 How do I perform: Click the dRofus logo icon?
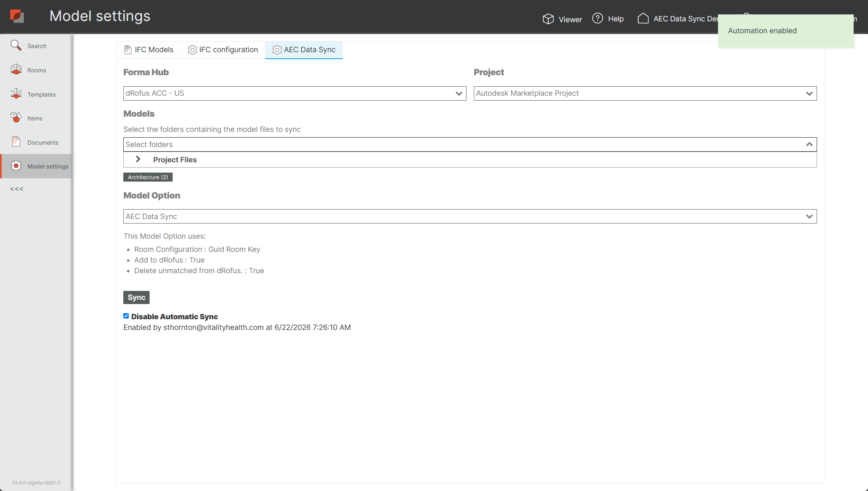click(x=17, y=16)
